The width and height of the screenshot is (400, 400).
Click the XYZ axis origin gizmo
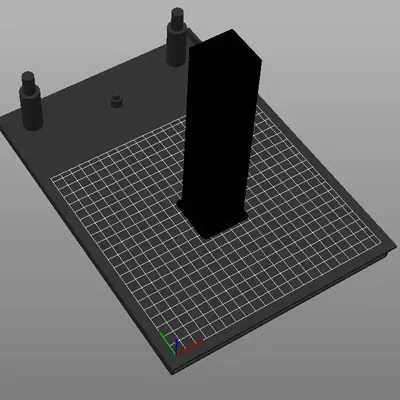[x=179, y=343]
